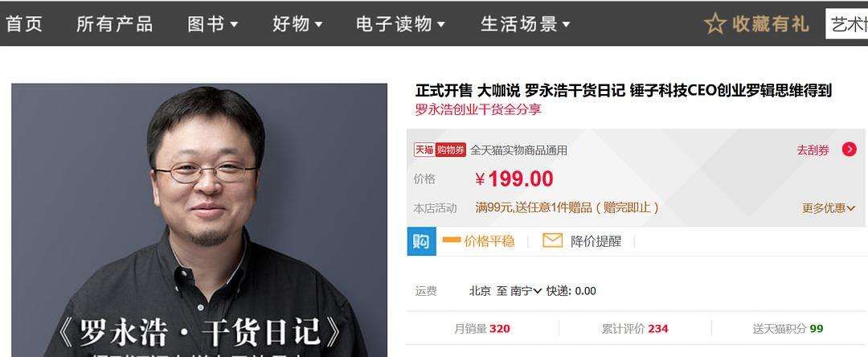Open the 电子读物 dropdown menu
Screen dimensions: 868x357
400,24
